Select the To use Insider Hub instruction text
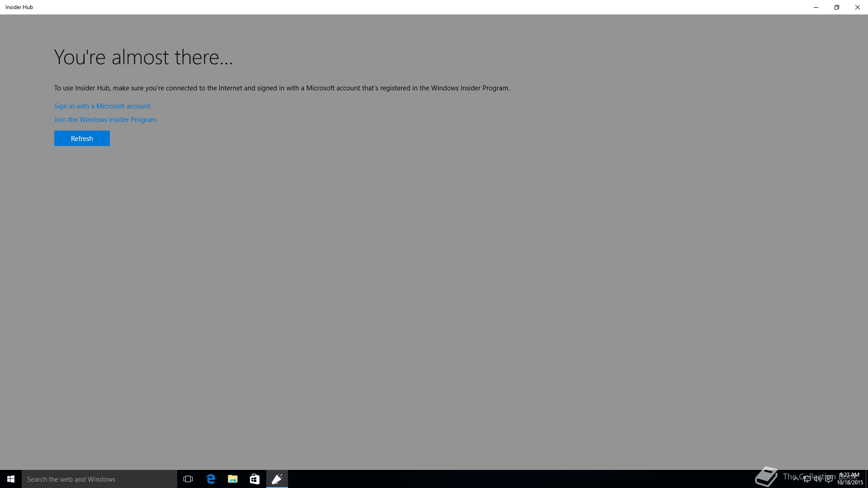 pos(282,88)
